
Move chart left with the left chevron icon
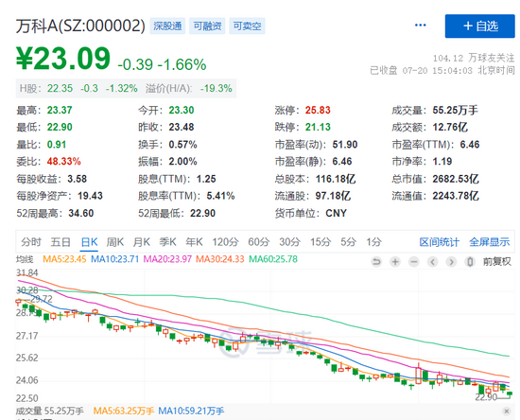pos(432,262)
